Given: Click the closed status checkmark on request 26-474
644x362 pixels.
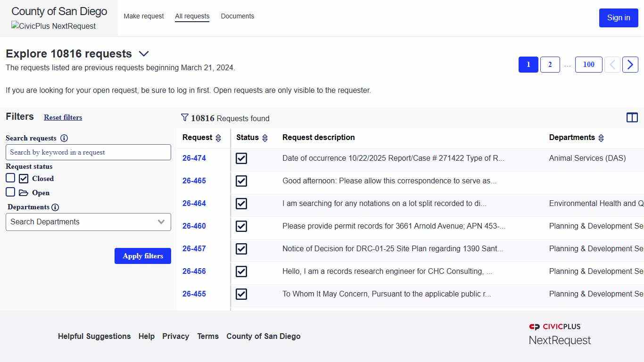Looking at the screenshot, I should coord(241,158).
